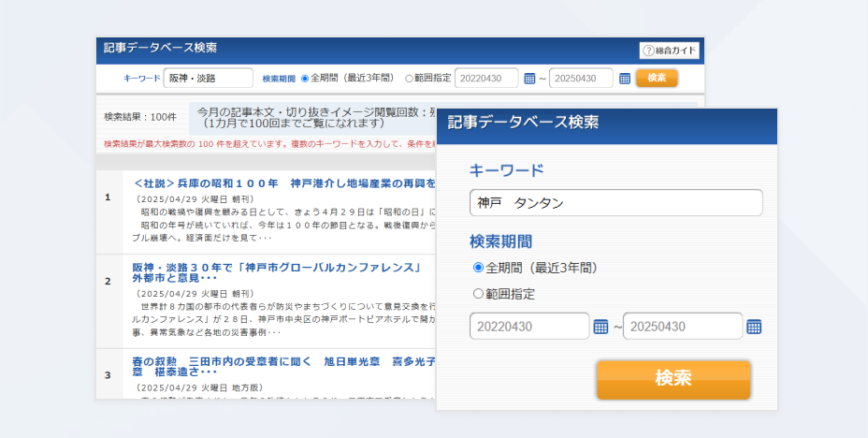The height and width of the screenshot is (438, 868).
Task: Open the 社説 兵庫の昭和100年 article
Action: coord(281,182)
